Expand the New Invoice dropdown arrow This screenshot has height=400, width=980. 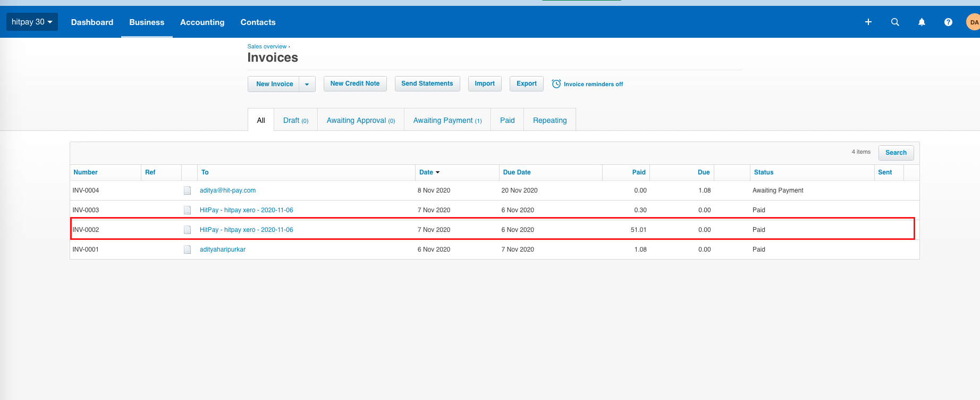point(307,84)
